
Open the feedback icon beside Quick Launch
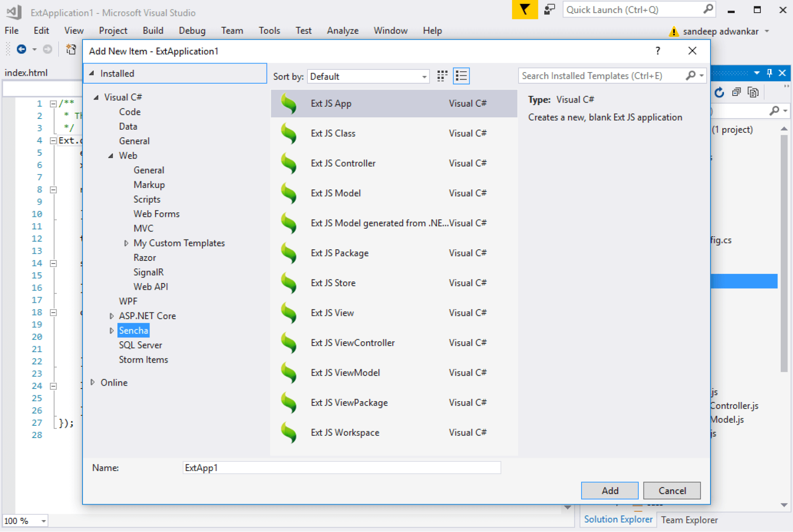[549, 10]
